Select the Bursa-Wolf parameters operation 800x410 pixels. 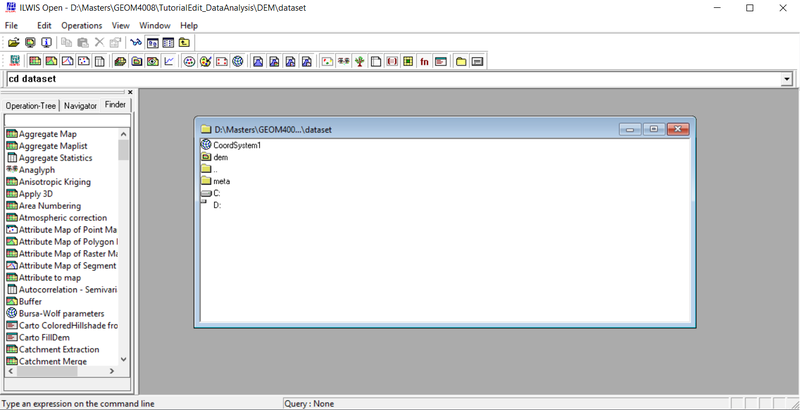point(60,313)
